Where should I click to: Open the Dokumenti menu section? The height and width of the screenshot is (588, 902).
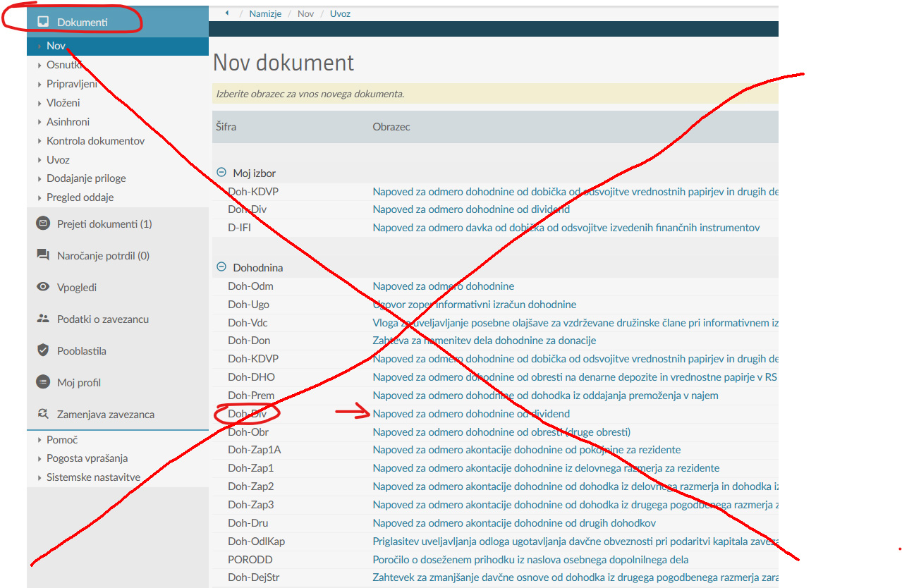coord(118,23)
